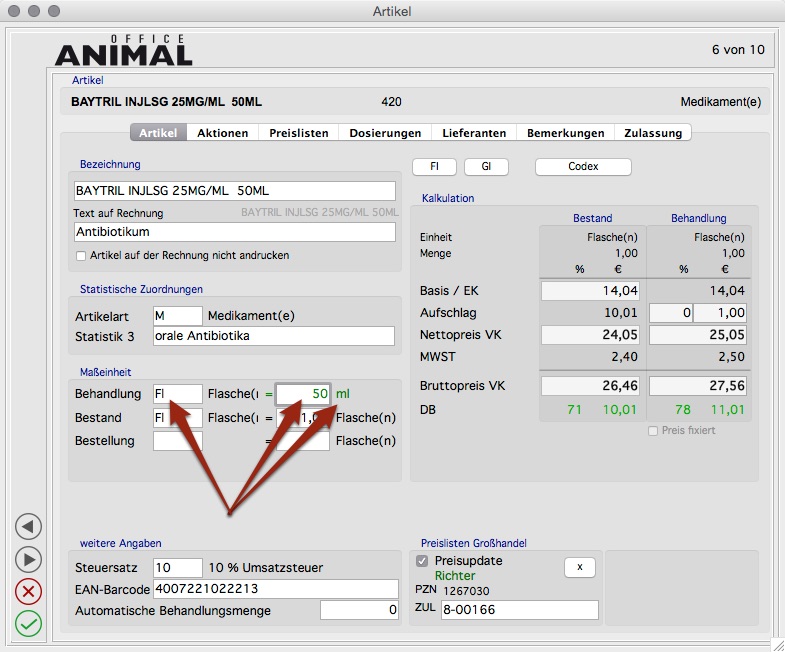This screenshot has width=785, height=652.
Task: Open the Dosierungen tab
Action: tap(385, 133)
